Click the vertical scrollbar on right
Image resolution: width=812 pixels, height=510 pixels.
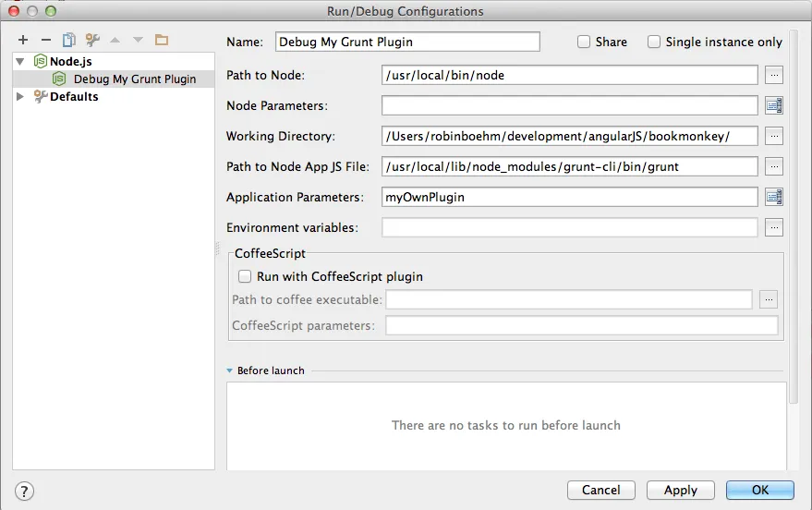point(794,217)
